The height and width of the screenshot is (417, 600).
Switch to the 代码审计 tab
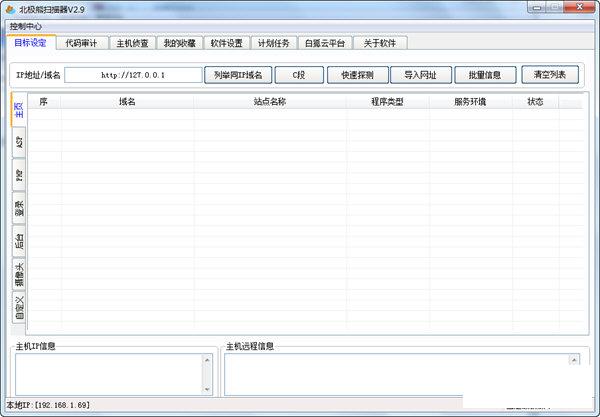pyautogui.click(x=81, y=43)
